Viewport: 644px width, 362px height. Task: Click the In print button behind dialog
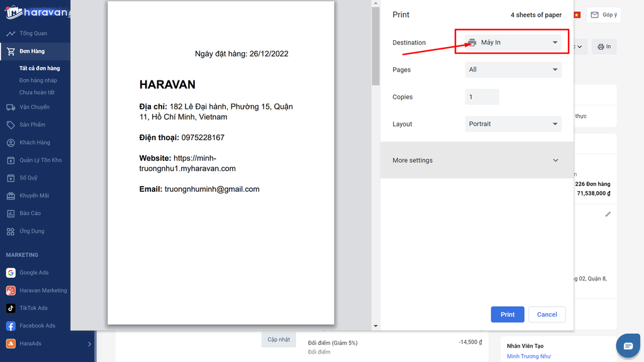604,47
